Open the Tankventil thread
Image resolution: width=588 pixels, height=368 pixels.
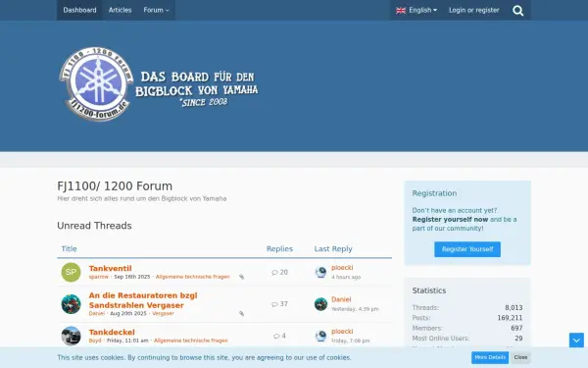110,268
